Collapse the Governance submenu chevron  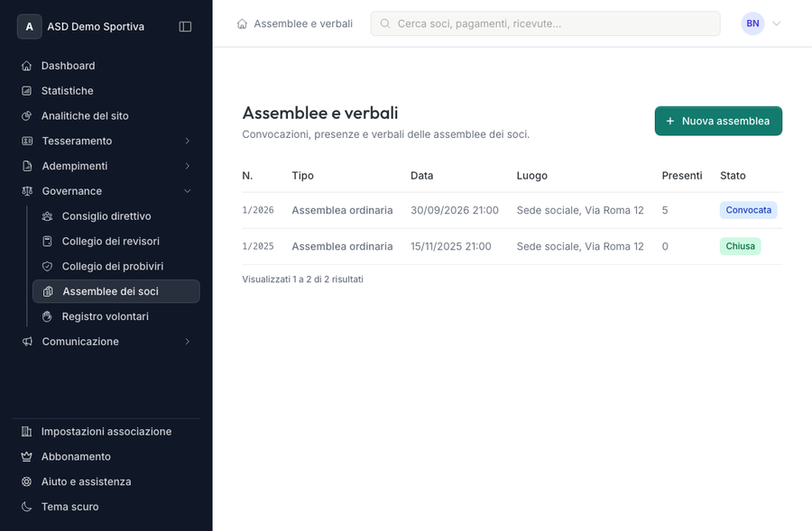point(188,191)
